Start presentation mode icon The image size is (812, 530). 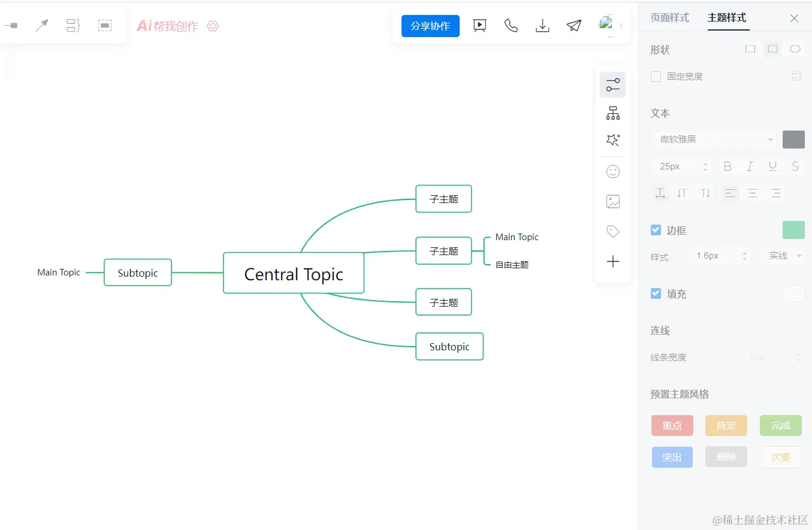[479, 26]
